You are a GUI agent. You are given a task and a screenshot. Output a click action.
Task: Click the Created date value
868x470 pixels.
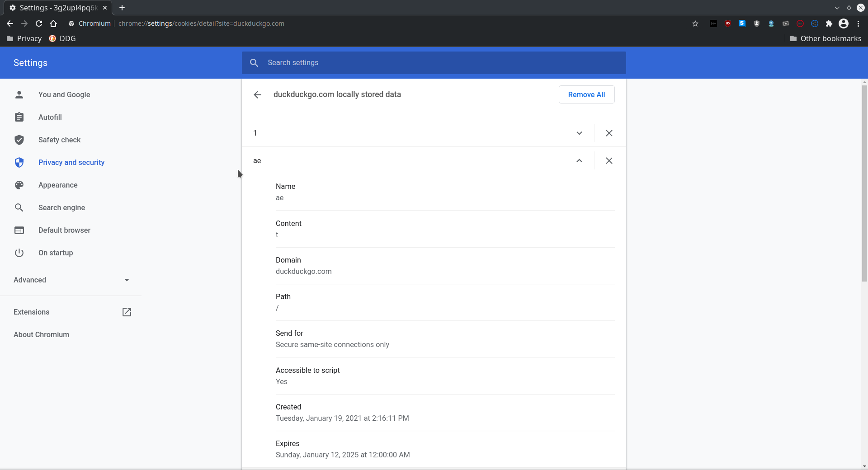[342, 418]
